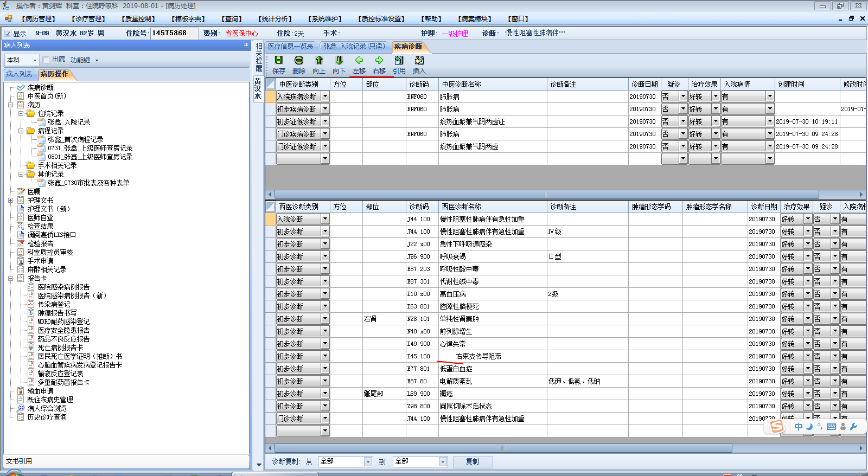
Task: Click the 复制 button
Action: [473, 461]
